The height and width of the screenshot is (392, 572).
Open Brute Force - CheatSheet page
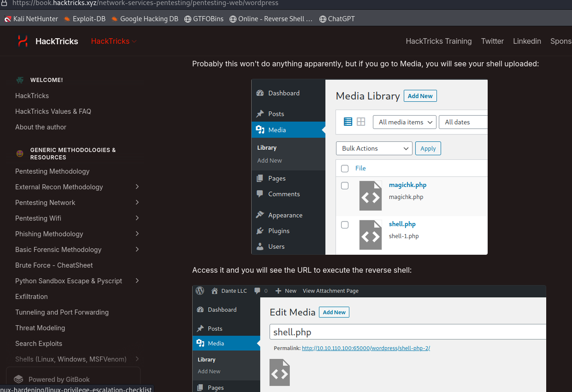pyautogui.click(x=54, y=265)
